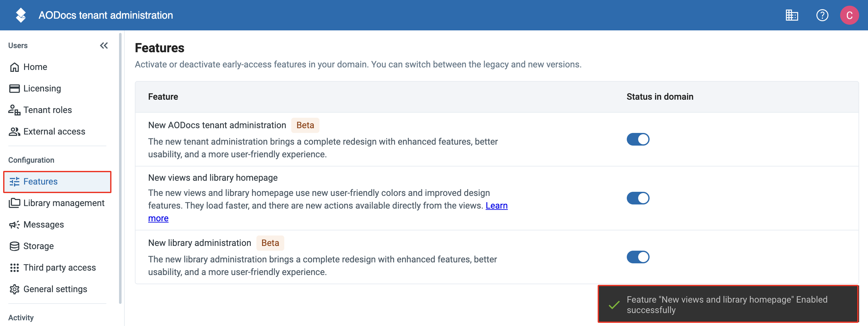This screenshot has height=326, width=868.
Task: Click the Tenant roles icon
Action: coord(15,110)
